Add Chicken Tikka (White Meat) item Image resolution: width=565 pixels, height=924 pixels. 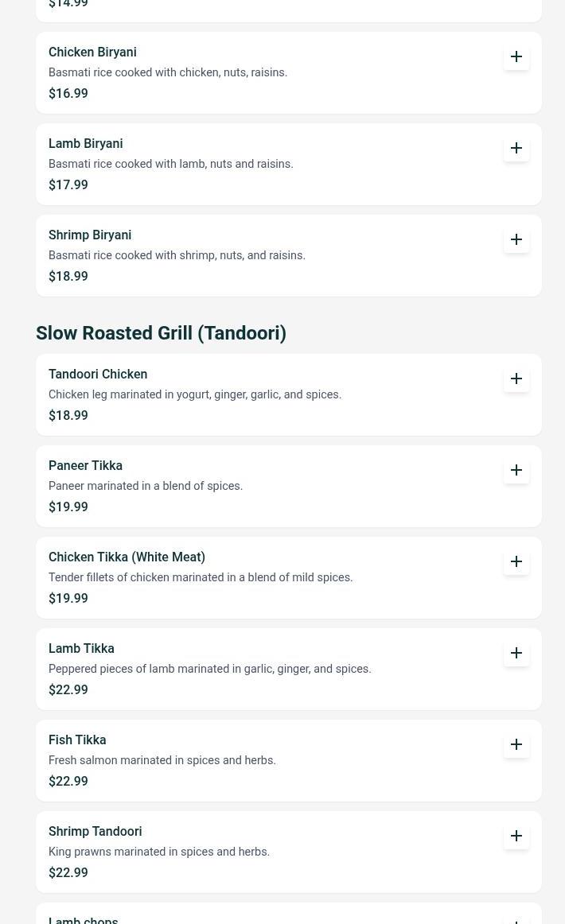coord(516,561)
